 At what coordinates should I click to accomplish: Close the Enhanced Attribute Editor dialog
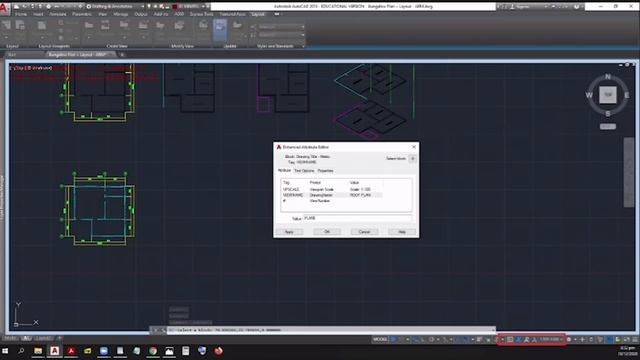point(413,147)
